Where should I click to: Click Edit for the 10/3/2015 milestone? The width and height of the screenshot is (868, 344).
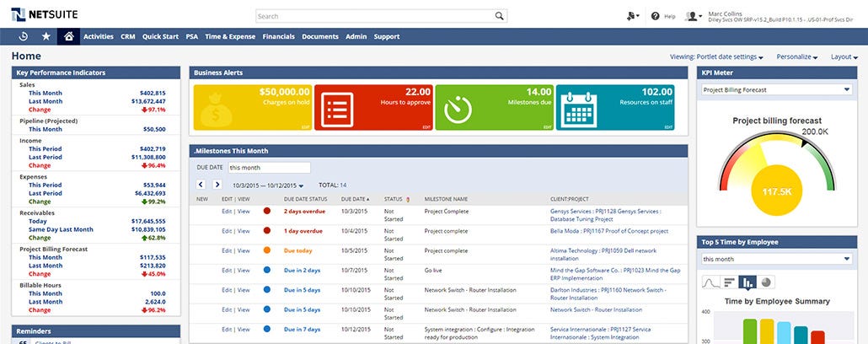227,212
